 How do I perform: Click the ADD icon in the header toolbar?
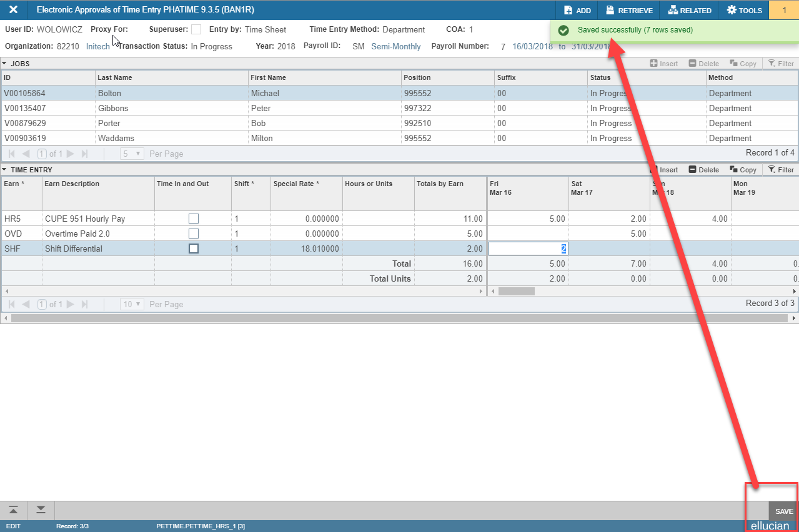click(x=576, y=10)
